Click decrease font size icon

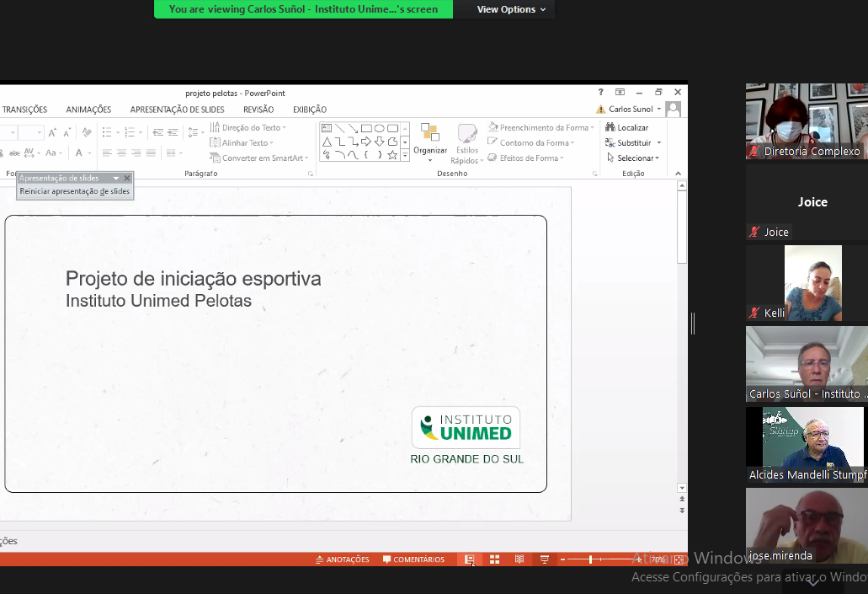click(x=67, y=132)
